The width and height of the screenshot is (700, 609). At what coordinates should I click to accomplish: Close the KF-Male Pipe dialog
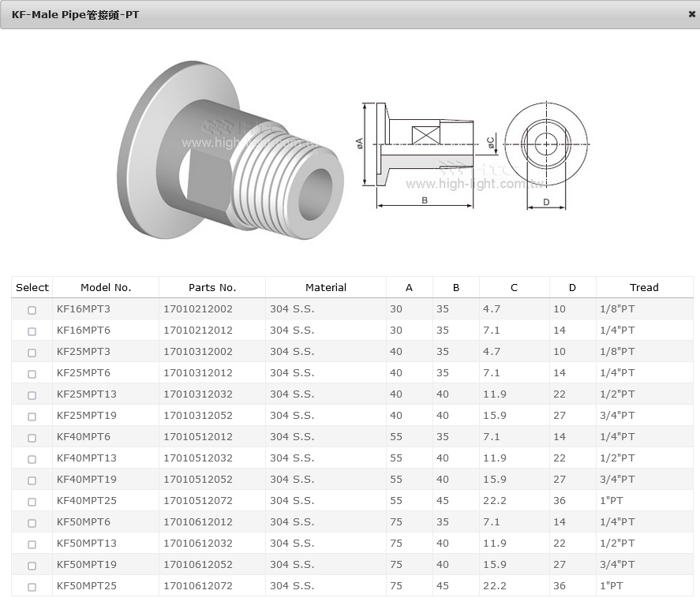click(x=691, y=14)
